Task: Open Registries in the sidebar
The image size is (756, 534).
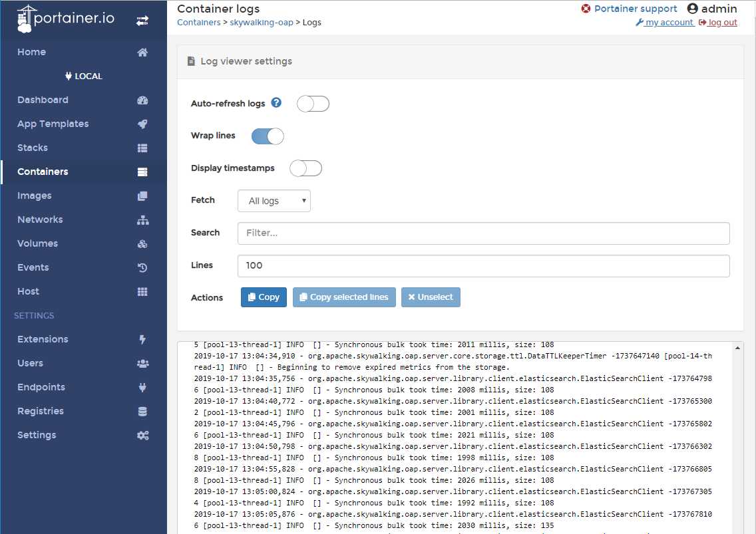Action: click(x=83, y=411)
